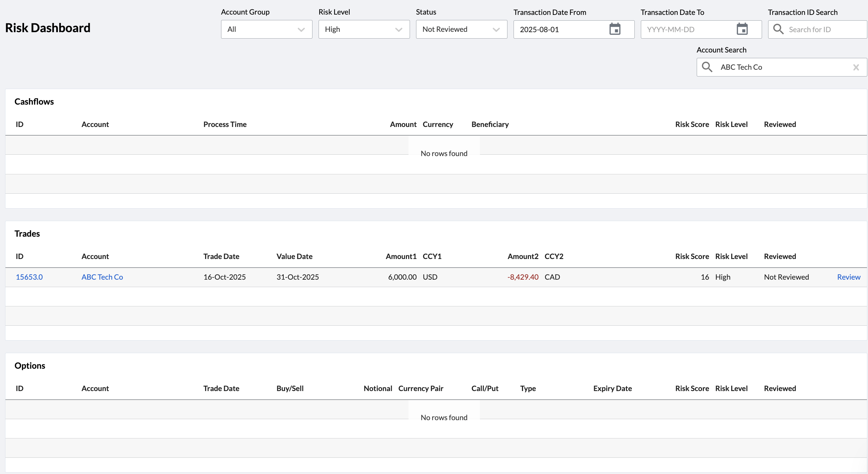Sort Cashflows by Beneficiary column header

(x=490, y=124)
